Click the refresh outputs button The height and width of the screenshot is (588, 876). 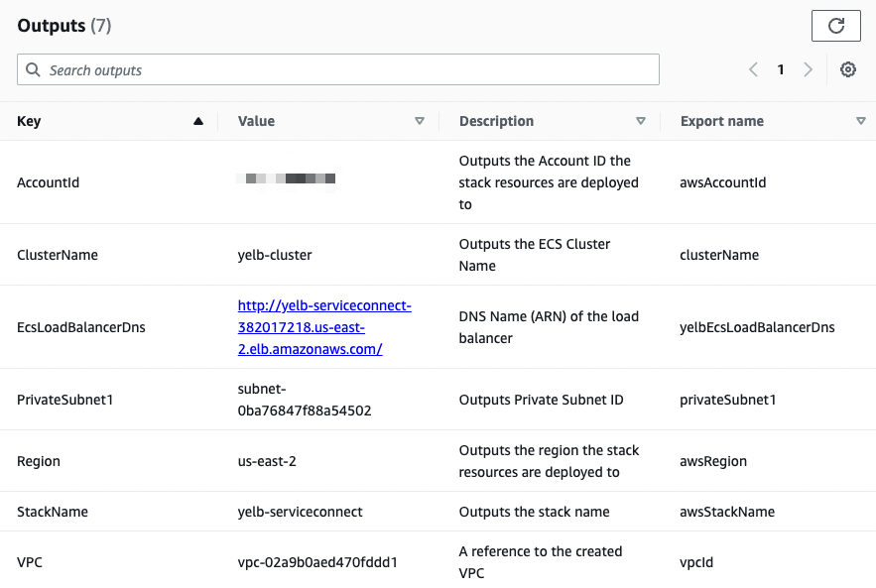(835, 26)
